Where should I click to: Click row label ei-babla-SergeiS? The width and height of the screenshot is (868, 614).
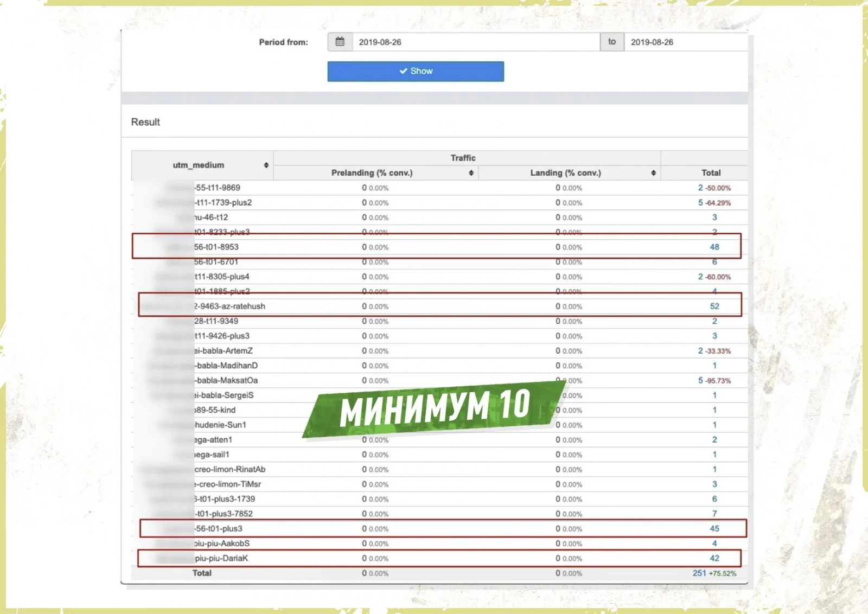coord(224,395)
